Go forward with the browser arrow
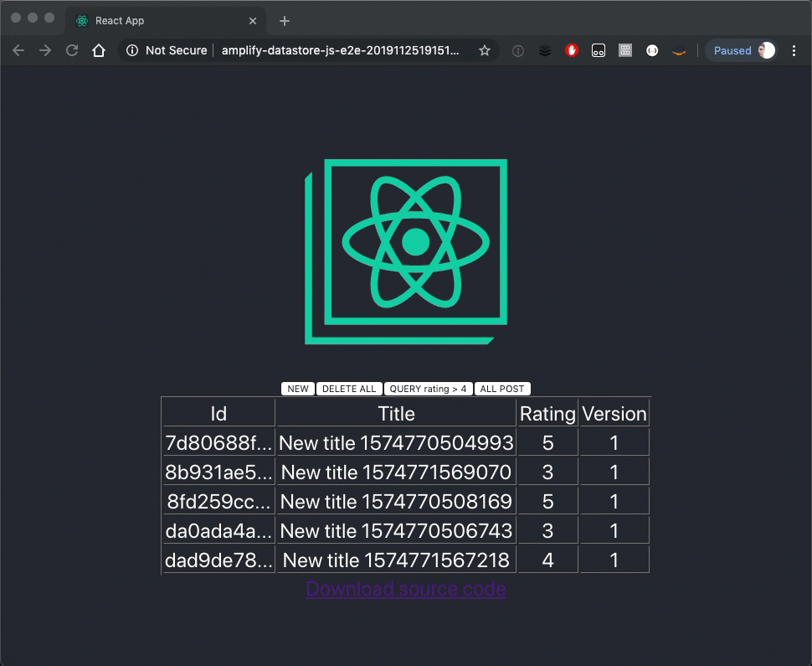The width and height of the screenshot is (812, 666). pos(45,50)
